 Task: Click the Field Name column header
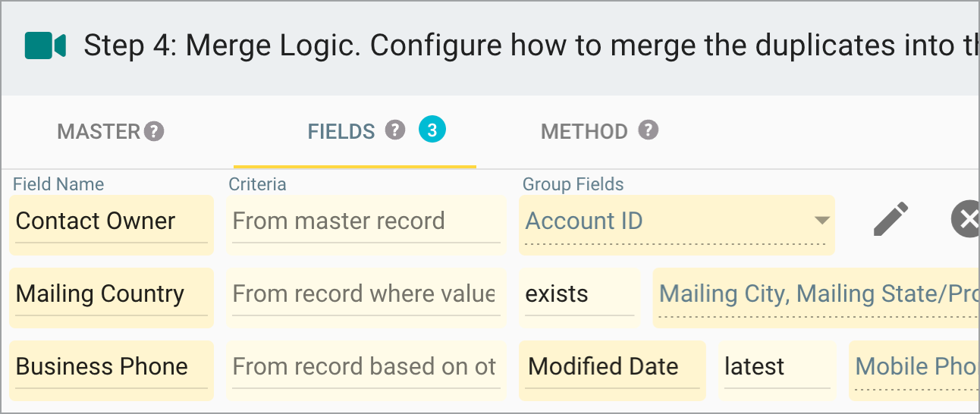(58, 184)
